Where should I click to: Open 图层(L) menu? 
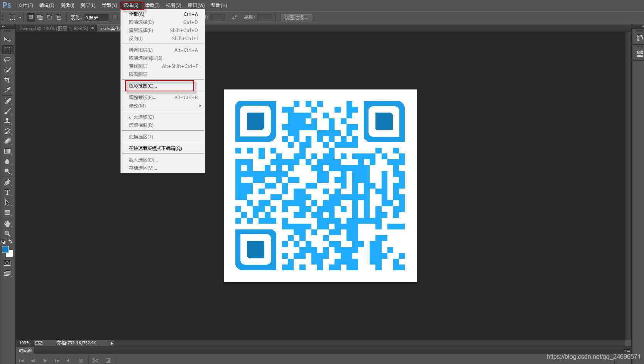point(88,5)
